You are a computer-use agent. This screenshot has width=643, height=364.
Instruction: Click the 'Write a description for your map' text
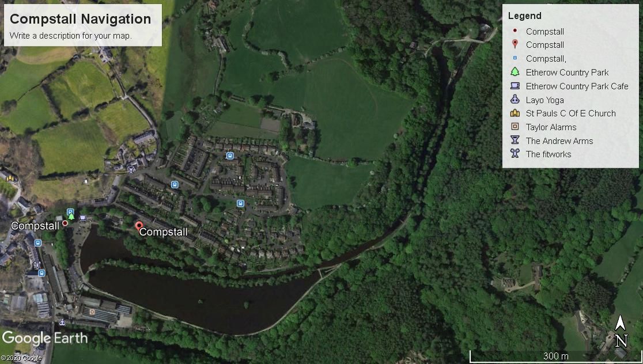pos(70,36)
